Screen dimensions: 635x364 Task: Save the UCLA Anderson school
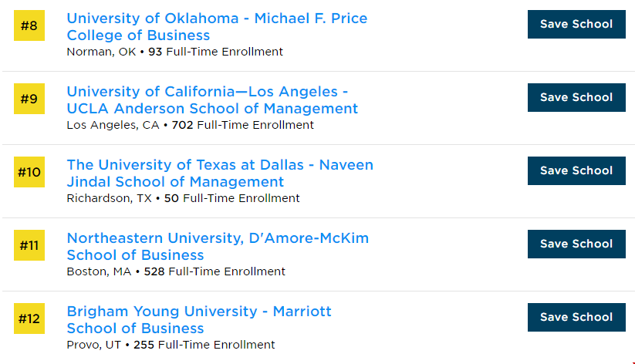point(576,98)
